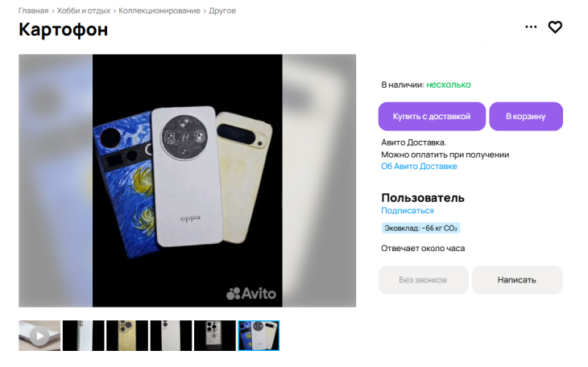Play the video thumbnail preview
The height and width of the screenshot is (367, 588).
pyautogui.click(x=39, y=336)
